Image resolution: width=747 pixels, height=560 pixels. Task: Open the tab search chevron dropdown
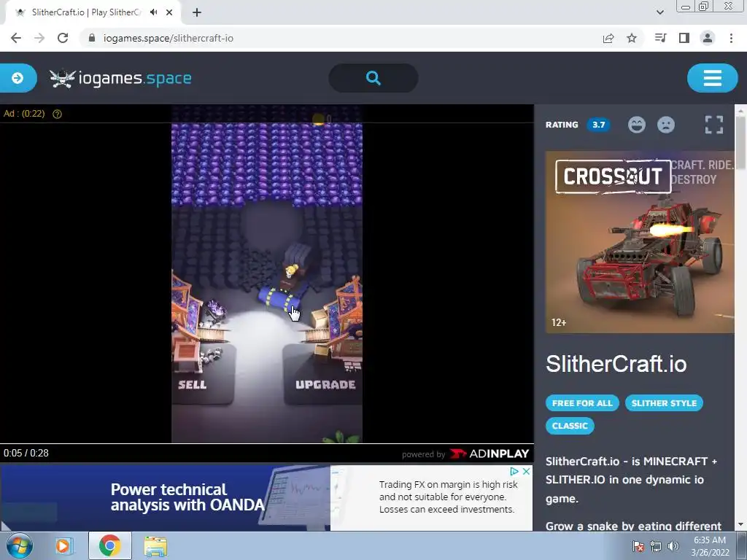[x=659, y=12]
